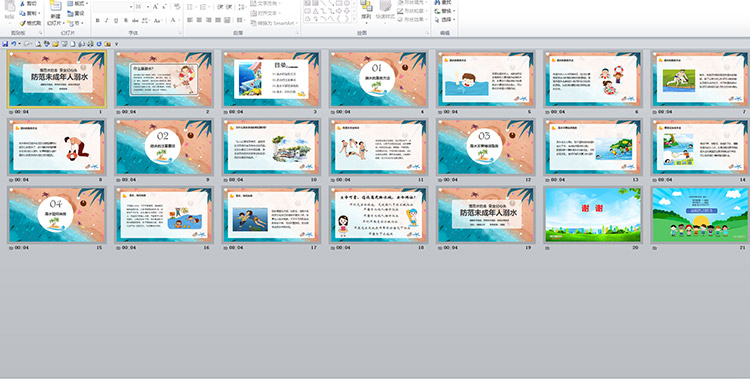Screen dimensions: 750x379
Task: Click the Cut (剪切) scissors icon
Action: click(29, 3)
